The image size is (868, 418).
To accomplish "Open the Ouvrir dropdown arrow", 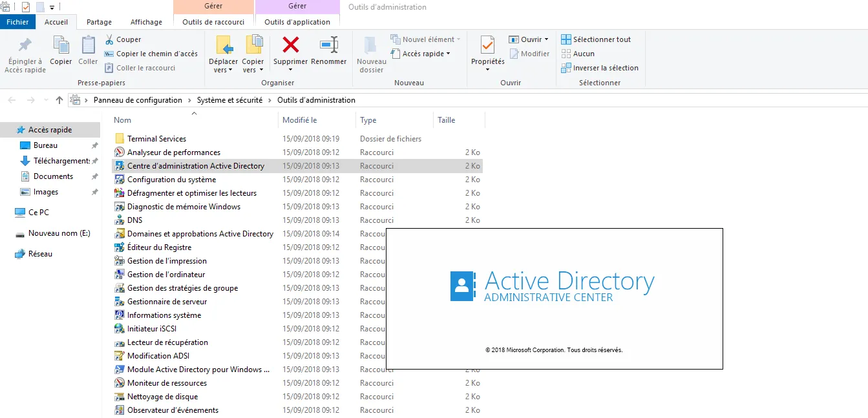I will tap(546, 39).
